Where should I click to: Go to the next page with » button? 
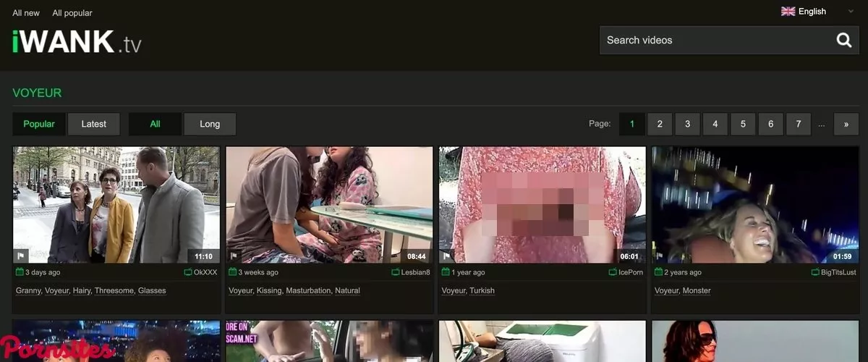(x=846, y=124)
